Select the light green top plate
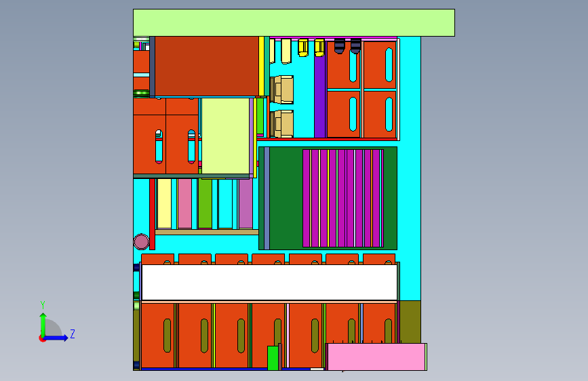This screenshot has width=588, height=381. tap(294, 23)
